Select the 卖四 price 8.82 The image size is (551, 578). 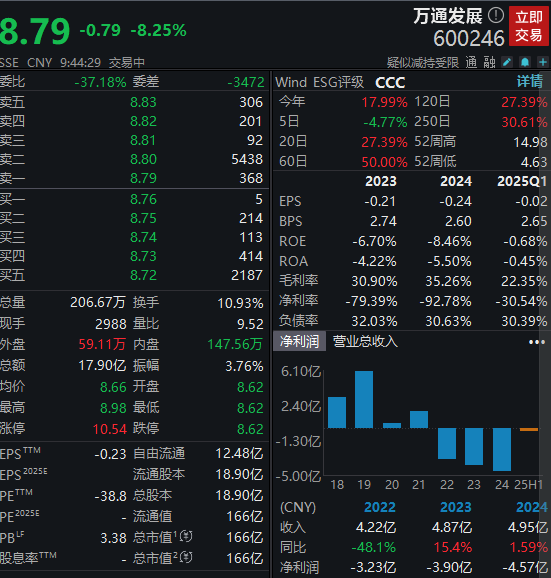click(143, 121)
